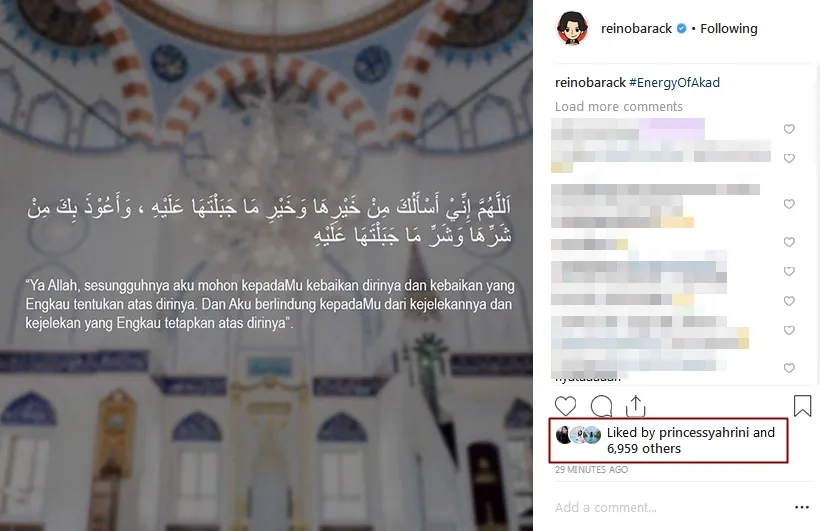Click the Following button
820x531 pixels.
coord(728,29)
